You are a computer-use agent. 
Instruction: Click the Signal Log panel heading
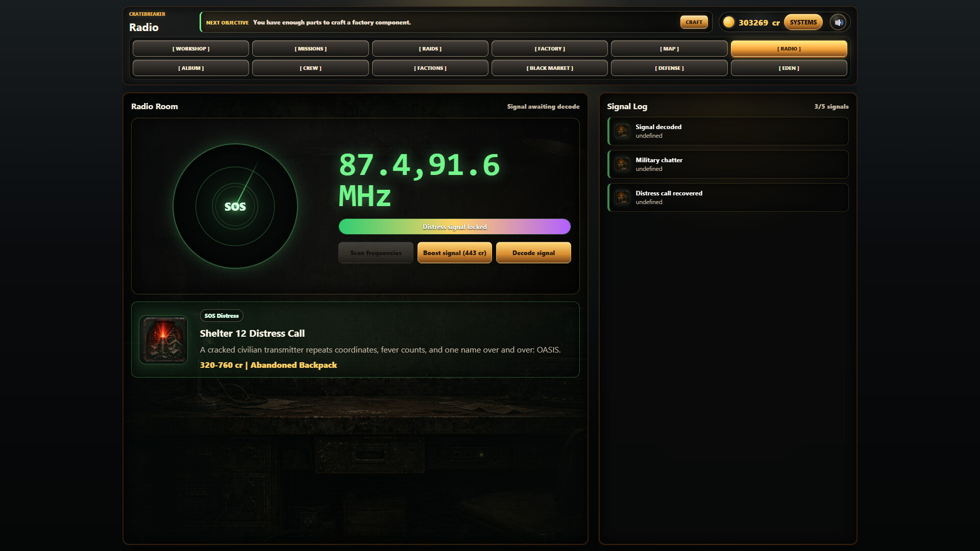(627, 107)
